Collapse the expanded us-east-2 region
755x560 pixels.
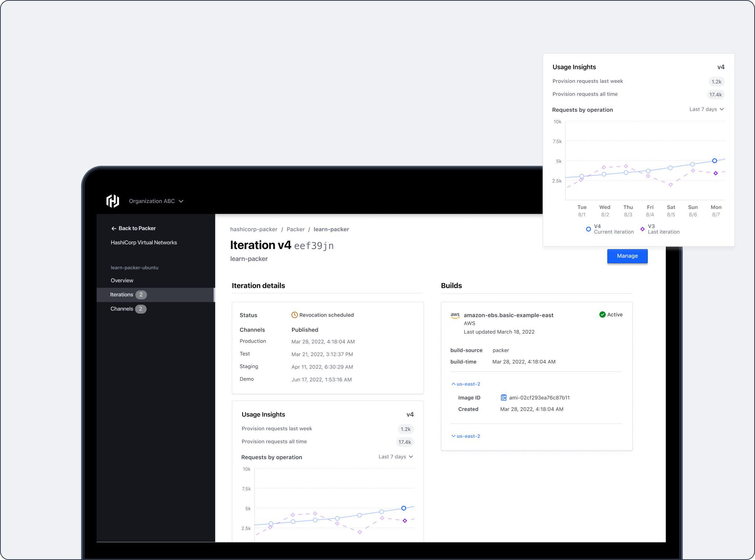click(x=466, y=384)
